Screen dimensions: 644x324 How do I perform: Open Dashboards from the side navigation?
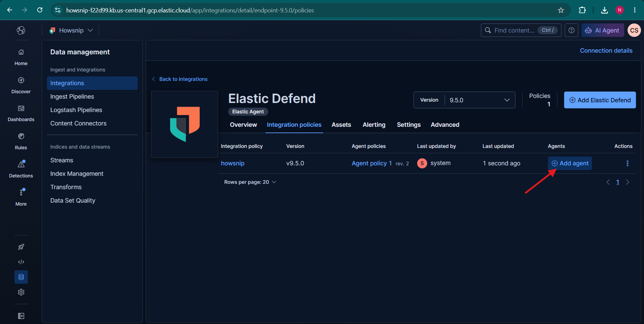(21, 113)
